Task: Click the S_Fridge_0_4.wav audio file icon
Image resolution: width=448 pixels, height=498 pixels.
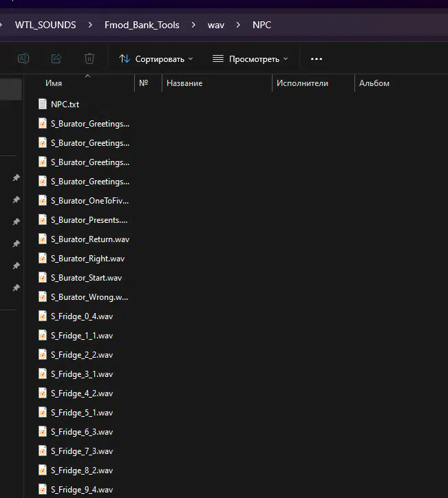Action: coord(43,316)
